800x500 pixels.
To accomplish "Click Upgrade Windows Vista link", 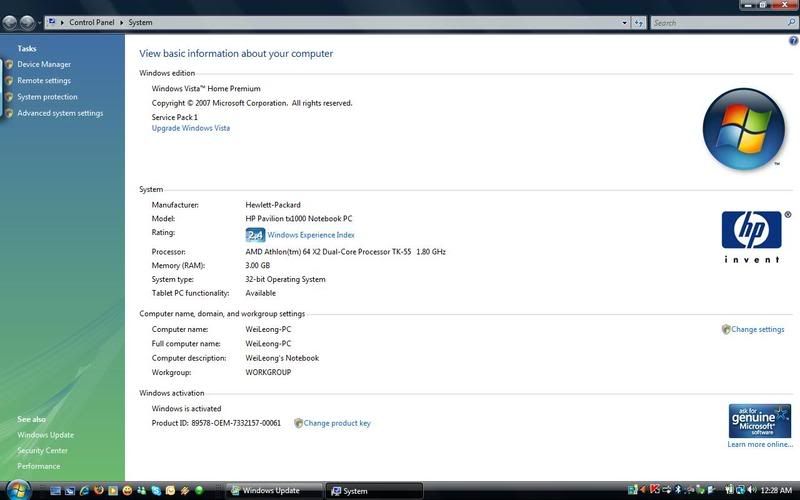I will tap(190, 128).
